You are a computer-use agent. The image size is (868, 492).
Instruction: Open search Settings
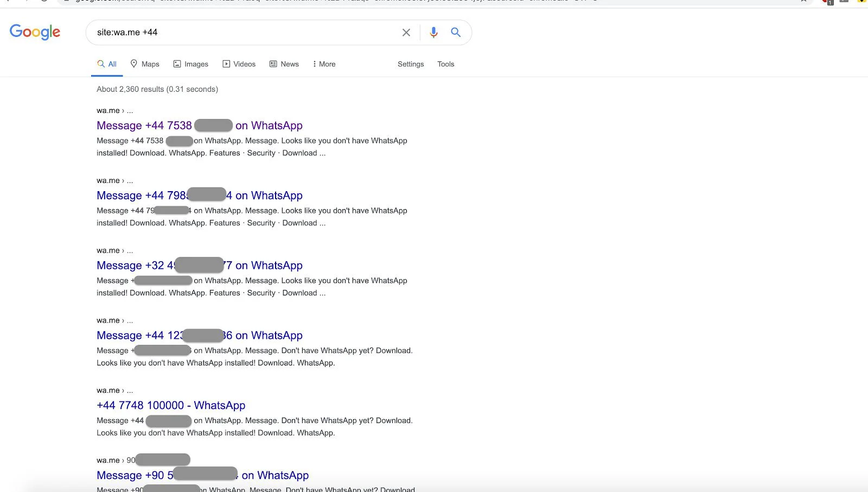click(411, 64)
